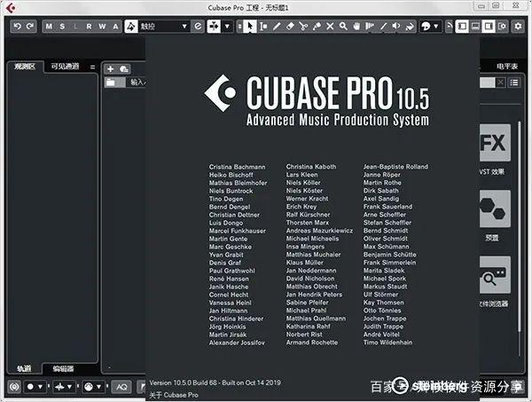The image size is (532, 402).
Task: Clear the media search with X button
Action: 501,83
